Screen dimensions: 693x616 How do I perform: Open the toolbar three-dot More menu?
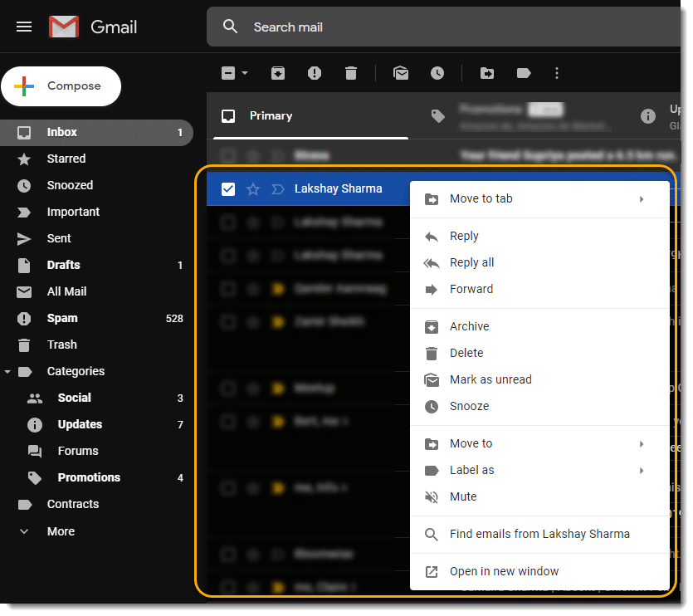tap(557, 73)
